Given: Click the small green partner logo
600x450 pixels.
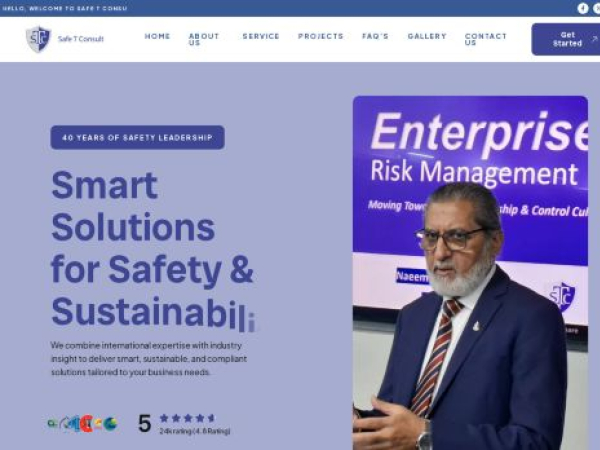Looking at the screenshot, I should pyautogui.click(x=52, y=423).
